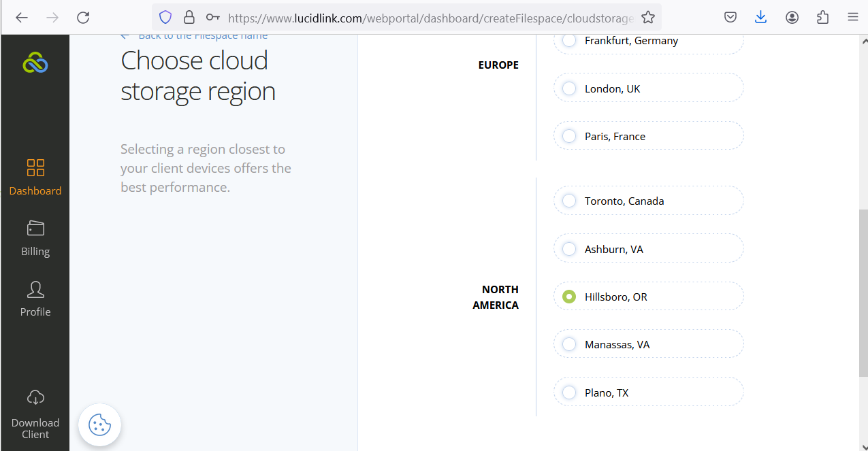
Task: Select the Frankfurt, Germany region
Action: coord(569,41)
